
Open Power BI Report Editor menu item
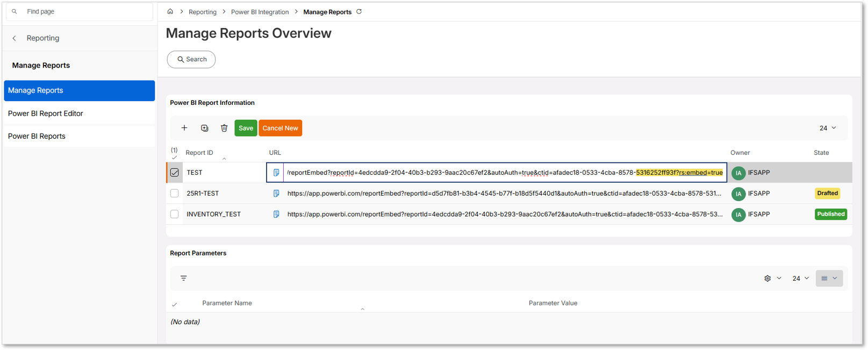pos(46,113)
